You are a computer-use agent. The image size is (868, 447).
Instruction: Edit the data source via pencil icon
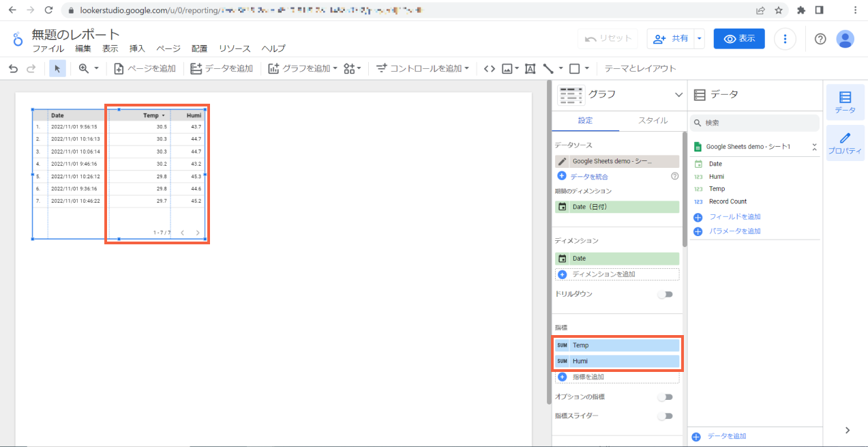point(563,160)
